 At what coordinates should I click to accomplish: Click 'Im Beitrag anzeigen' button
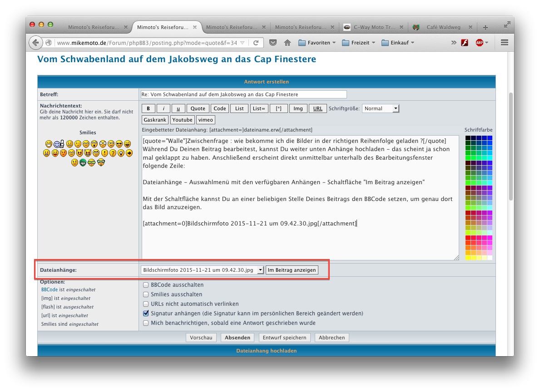point(292,270)
